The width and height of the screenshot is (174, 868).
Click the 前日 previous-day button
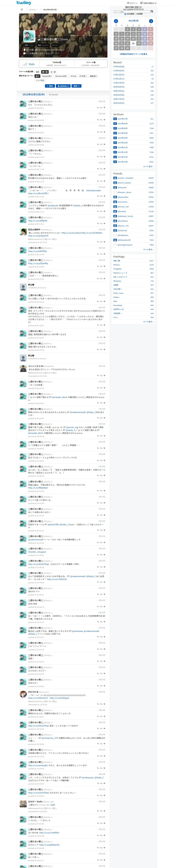pos(76,86)
